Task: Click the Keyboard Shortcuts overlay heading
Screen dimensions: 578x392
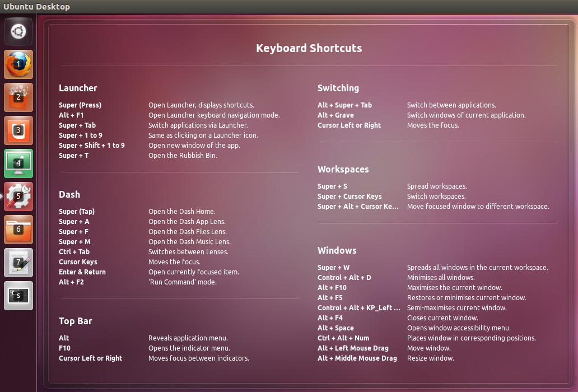Action: [x=309, y=48]
